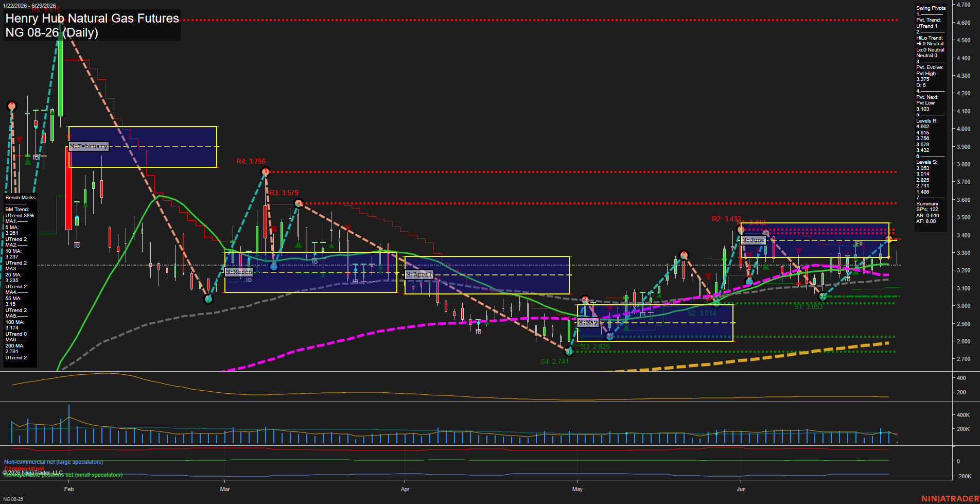The height and width of the screenshot is (504, 980).
Task: Click the Levels S: heading in Swing Pivots
Action: pos(926,162)
